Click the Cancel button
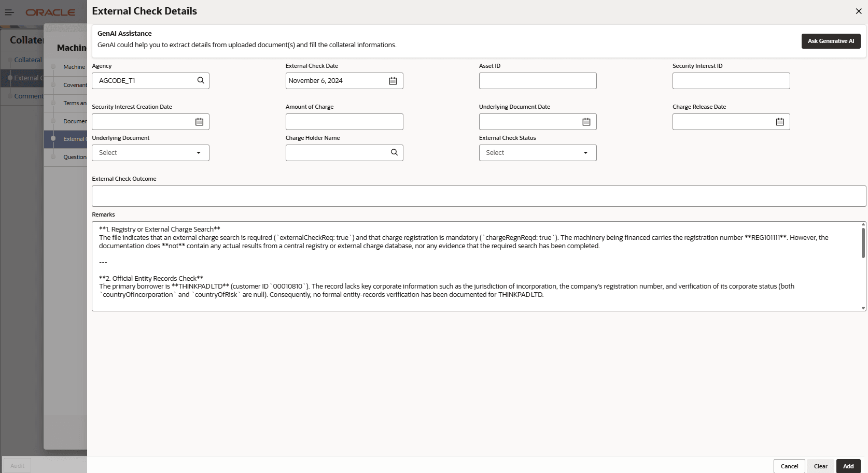 click(789, 466)
